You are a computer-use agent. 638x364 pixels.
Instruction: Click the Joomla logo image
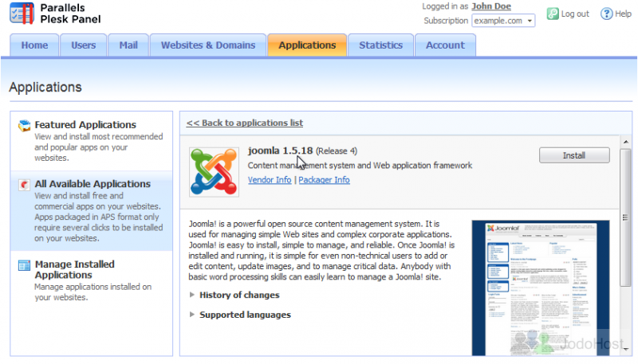[x=214, y=172]
